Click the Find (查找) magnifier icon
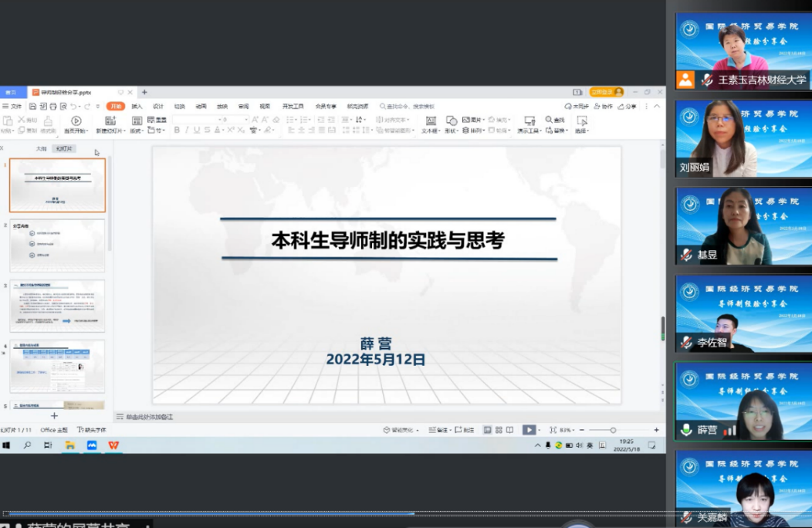Screen dimensions: 812x528 [549, 120]
